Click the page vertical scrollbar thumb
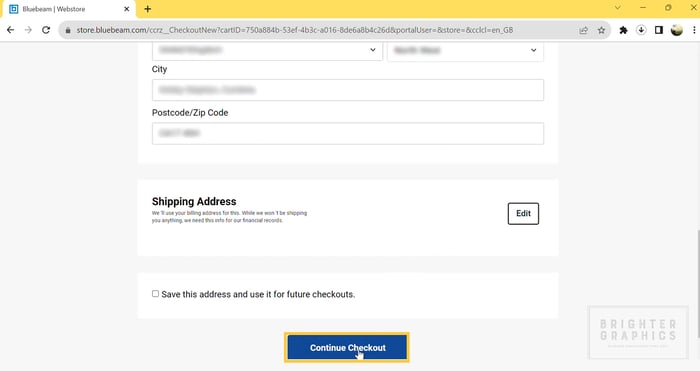The width and height of the screenshot is (700, 371). 698,283
